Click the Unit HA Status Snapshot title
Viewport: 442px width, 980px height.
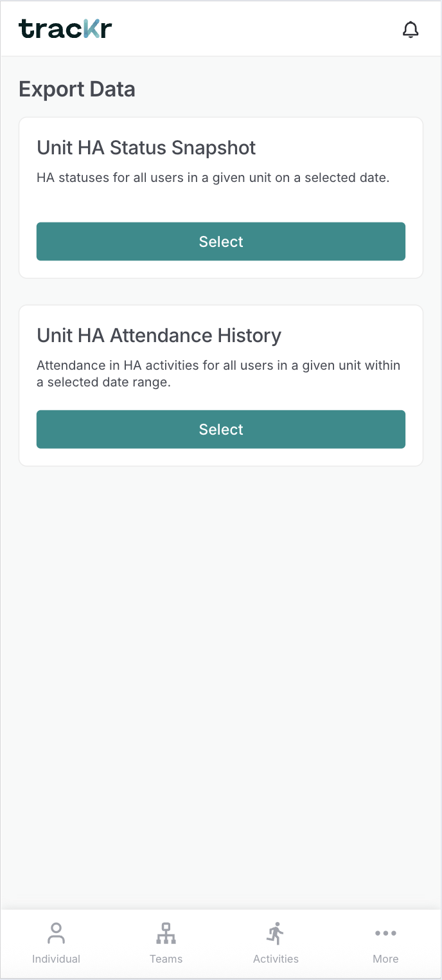point(146,148)
